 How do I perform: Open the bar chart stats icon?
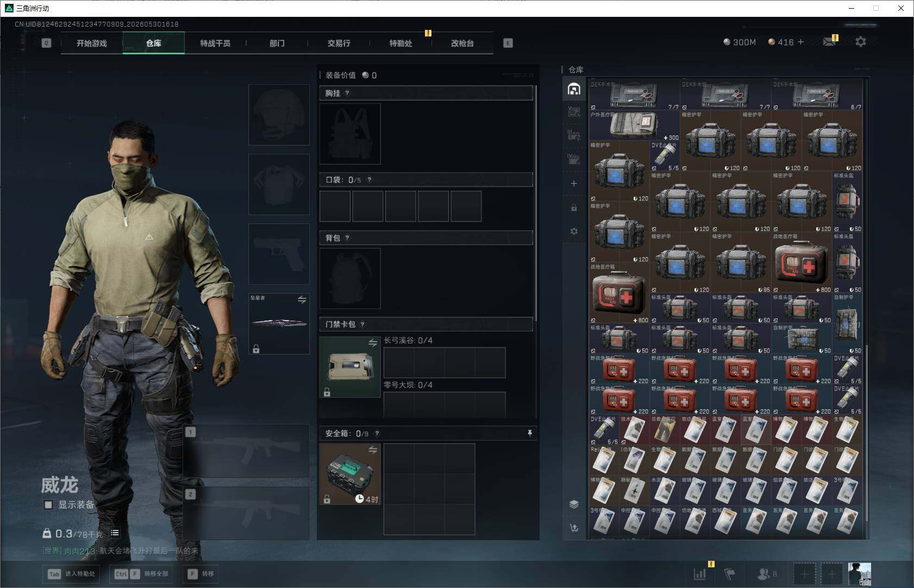(700, 573)
